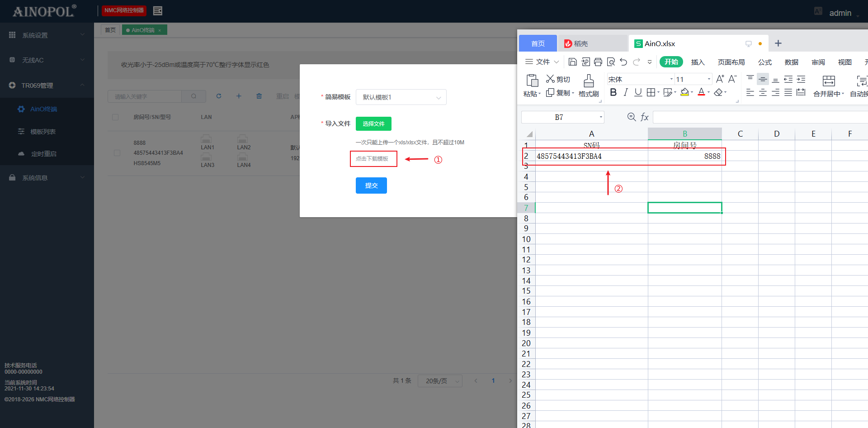Check the box for device row 8888
The height and width of the screenshot is (428, 868).
click(117, 153)
